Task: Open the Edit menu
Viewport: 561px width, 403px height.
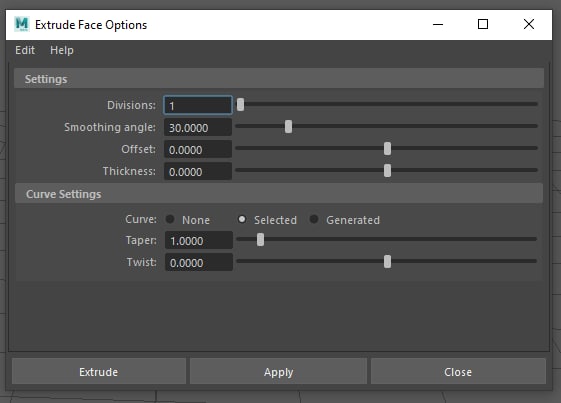Action: coord(25,50)
